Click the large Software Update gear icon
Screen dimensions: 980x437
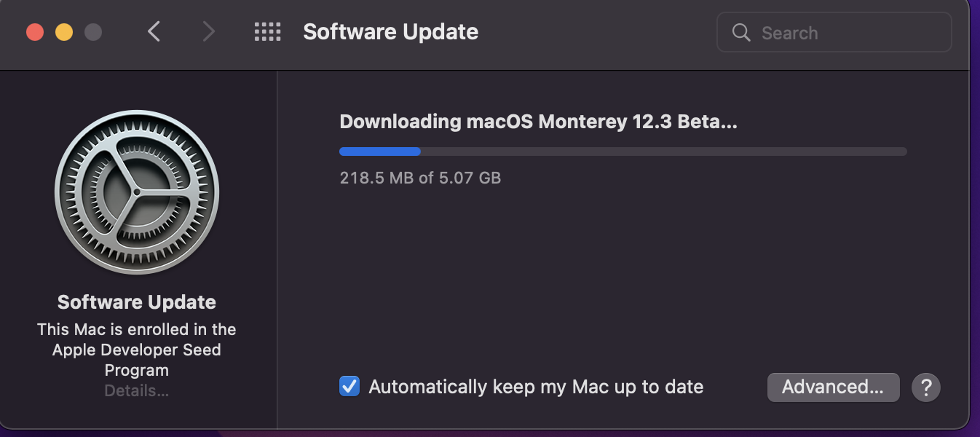pyautogui.click(x=137, y=192)
